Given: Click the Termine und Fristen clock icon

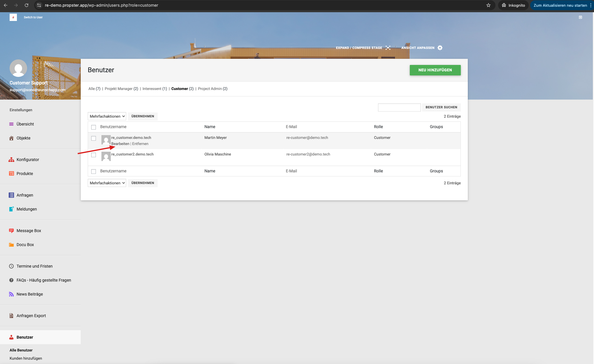Looking at the screenshot, I should click(11, 266).
